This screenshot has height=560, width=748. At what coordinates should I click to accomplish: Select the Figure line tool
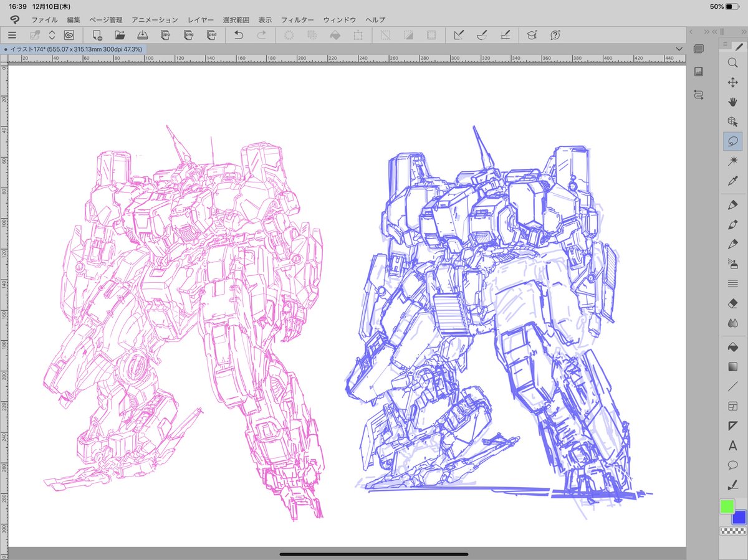(x=732, y=386)
